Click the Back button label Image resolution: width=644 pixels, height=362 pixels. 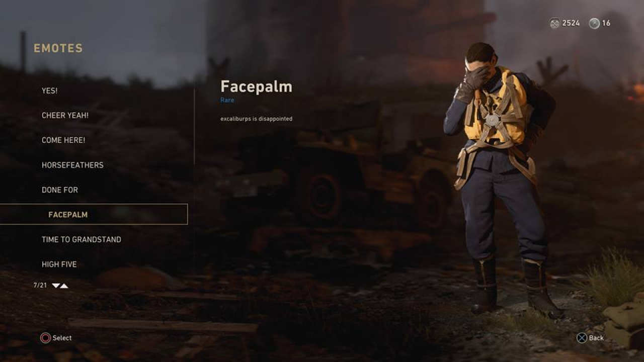(596, 338)
